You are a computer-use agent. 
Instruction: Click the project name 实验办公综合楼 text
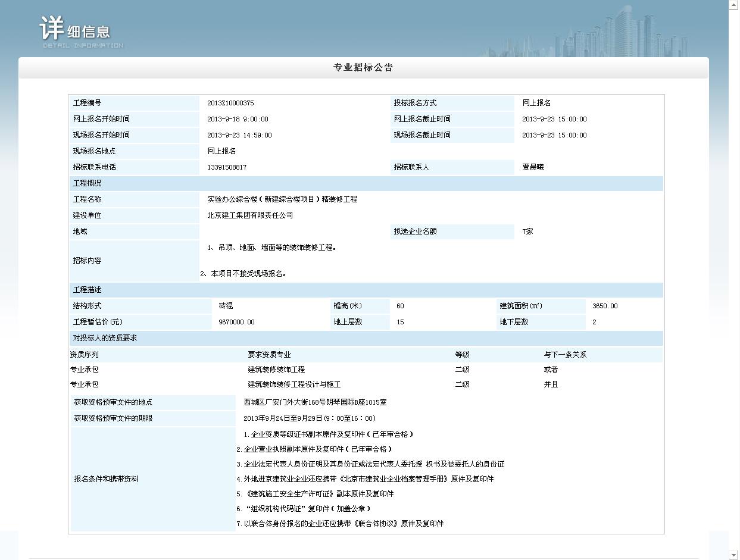(x=282, y=199)
